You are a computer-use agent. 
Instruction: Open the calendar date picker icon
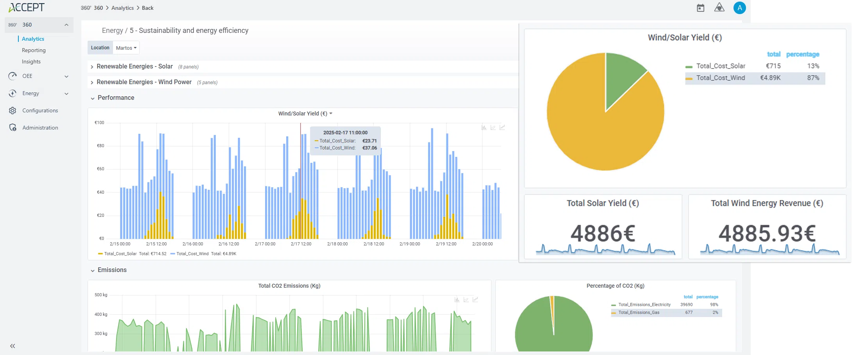click(701, 8)
